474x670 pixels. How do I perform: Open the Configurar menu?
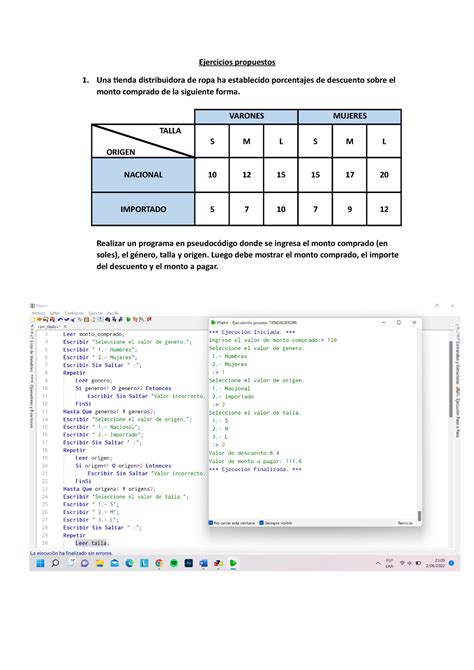[74, 313]
